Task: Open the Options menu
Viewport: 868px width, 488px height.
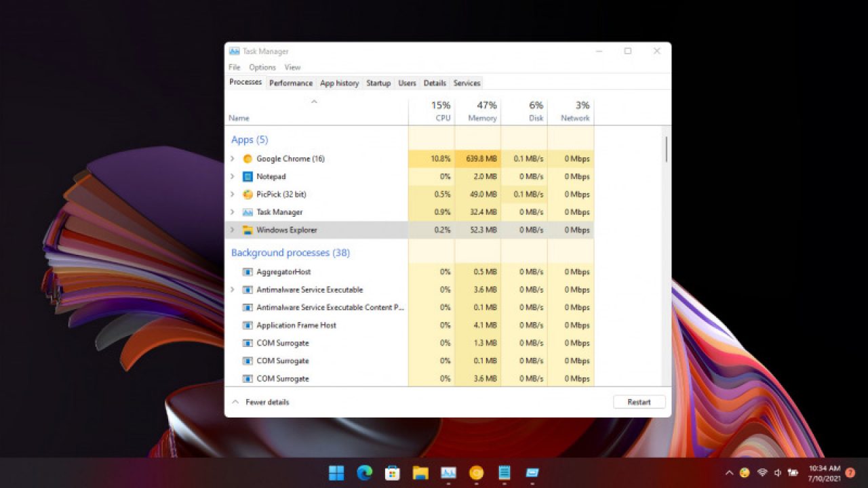Action: [x=262, y=67]
